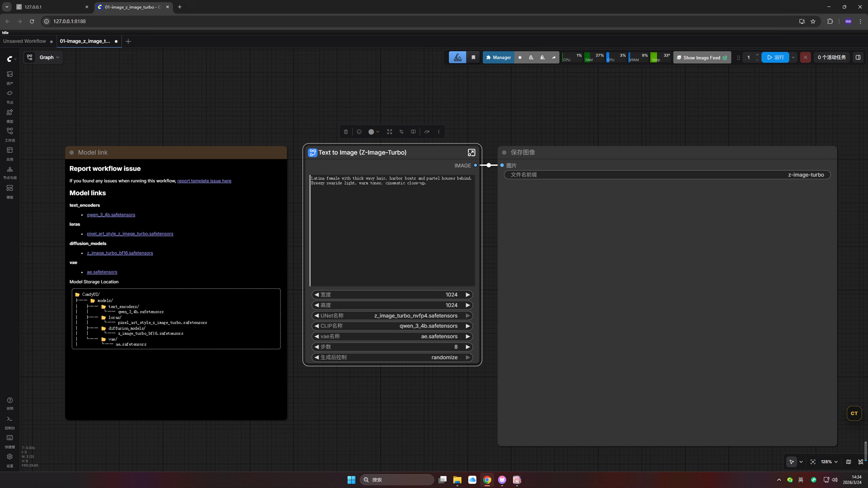Switch to the Unsaved Workflow tab
Image resolution: width=868 pixels, height=488 pixels.
(25, 41)
